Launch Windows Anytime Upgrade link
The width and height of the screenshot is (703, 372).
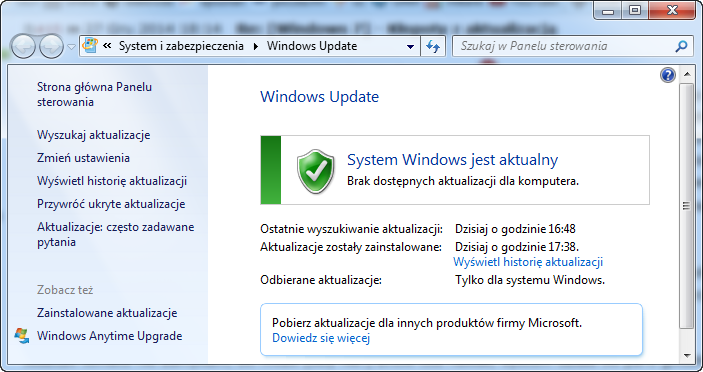[x=109, y=336]
